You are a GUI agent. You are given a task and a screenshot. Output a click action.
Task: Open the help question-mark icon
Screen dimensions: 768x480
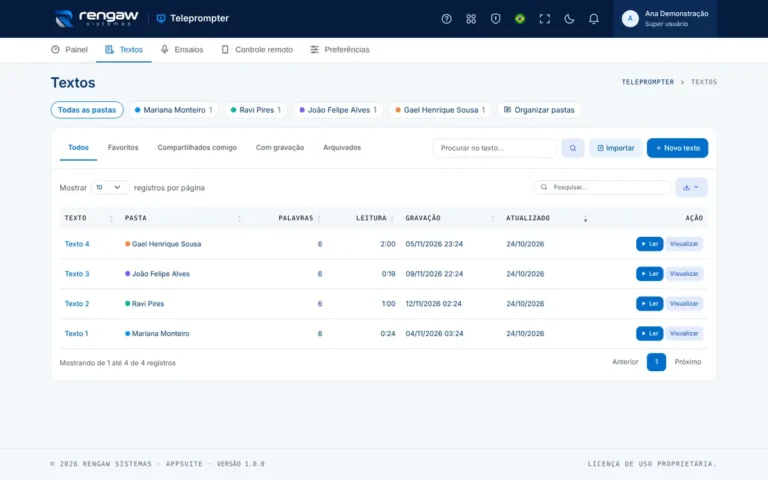(446, 19)
